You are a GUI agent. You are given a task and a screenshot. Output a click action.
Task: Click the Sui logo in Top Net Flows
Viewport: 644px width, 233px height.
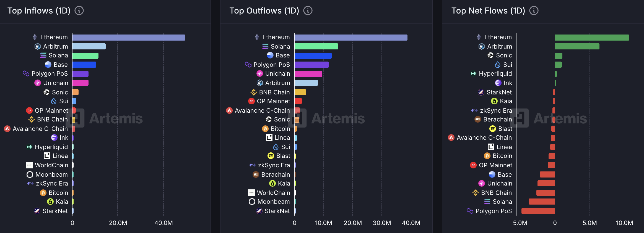(498, 65)
